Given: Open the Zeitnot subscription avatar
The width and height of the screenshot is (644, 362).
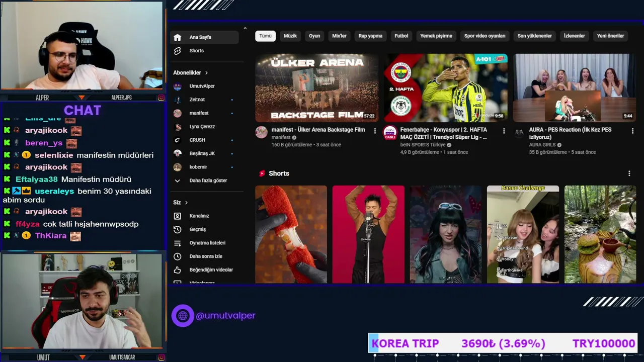Looking at the screenshot, I should 177,100.
